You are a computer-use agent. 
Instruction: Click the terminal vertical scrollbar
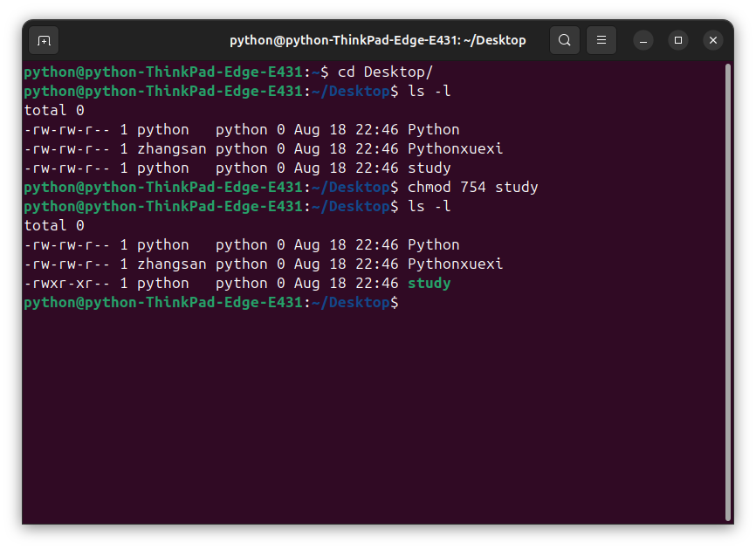click(x=728, y=292)
